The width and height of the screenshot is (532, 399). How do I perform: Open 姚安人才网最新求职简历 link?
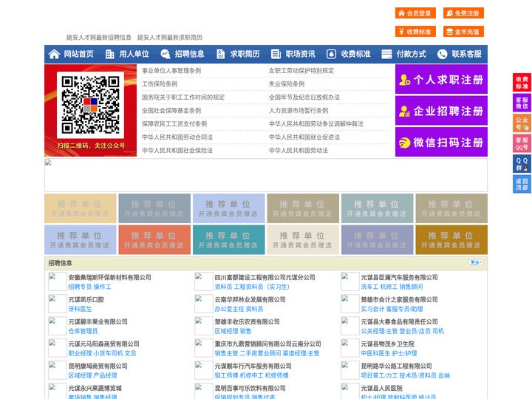[170, 38]
